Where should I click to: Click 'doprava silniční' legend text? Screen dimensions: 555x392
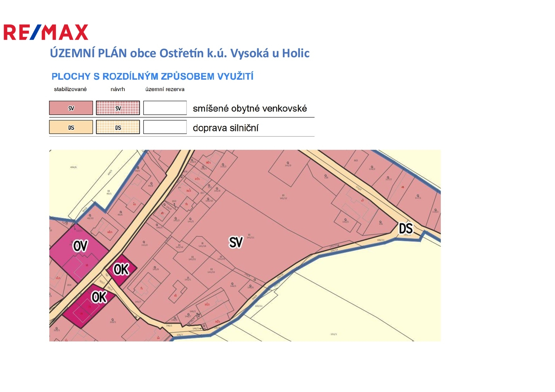point(225,128)
